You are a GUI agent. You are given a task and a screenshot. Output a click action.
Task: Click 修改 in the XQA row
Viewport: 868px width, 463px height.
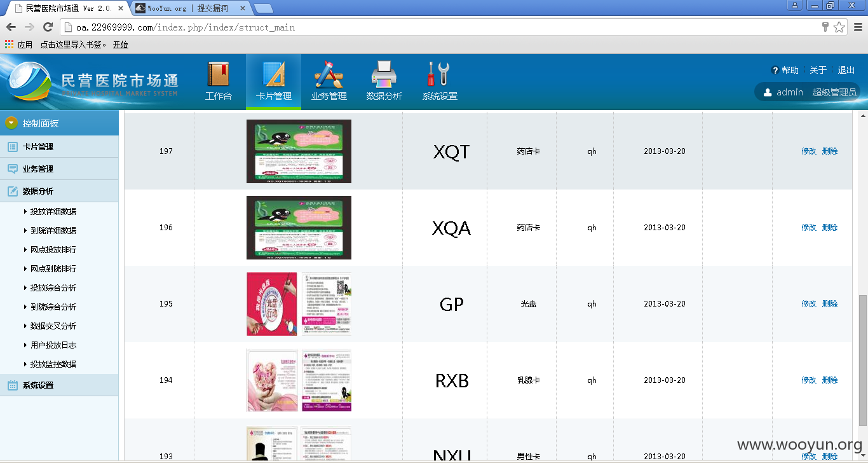pos(809,228)
